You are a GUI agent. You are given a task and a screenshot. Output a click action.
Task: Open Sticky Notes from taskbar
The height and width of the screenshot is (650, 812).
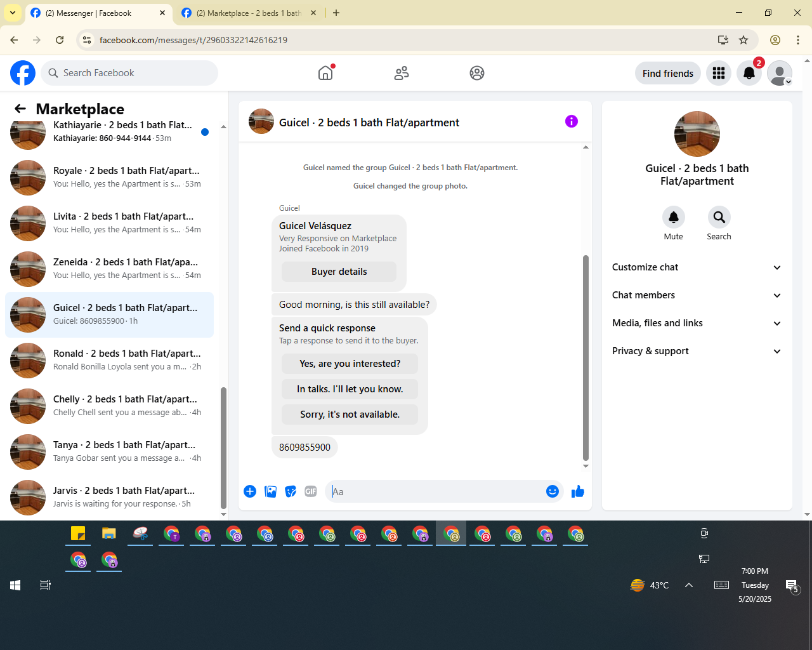[x=78, y=534]
